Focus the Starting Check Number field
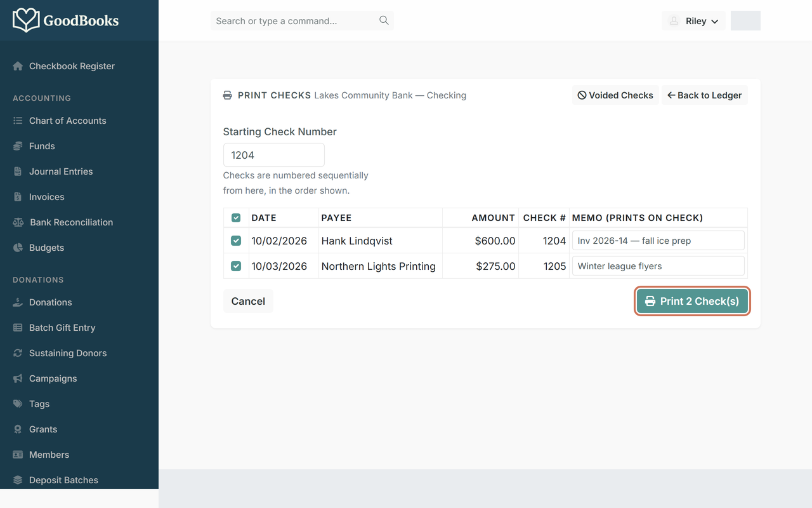 click(x=274, y=155)
